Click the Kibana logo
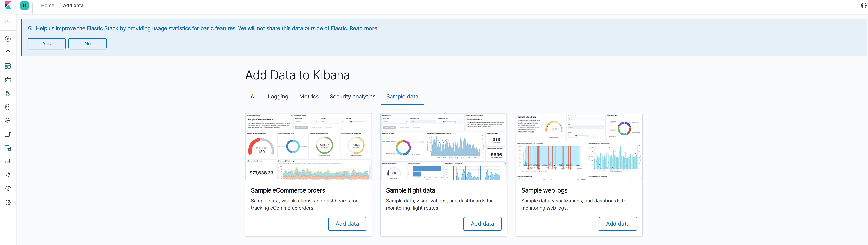868x245 pixels. point(8,5)
